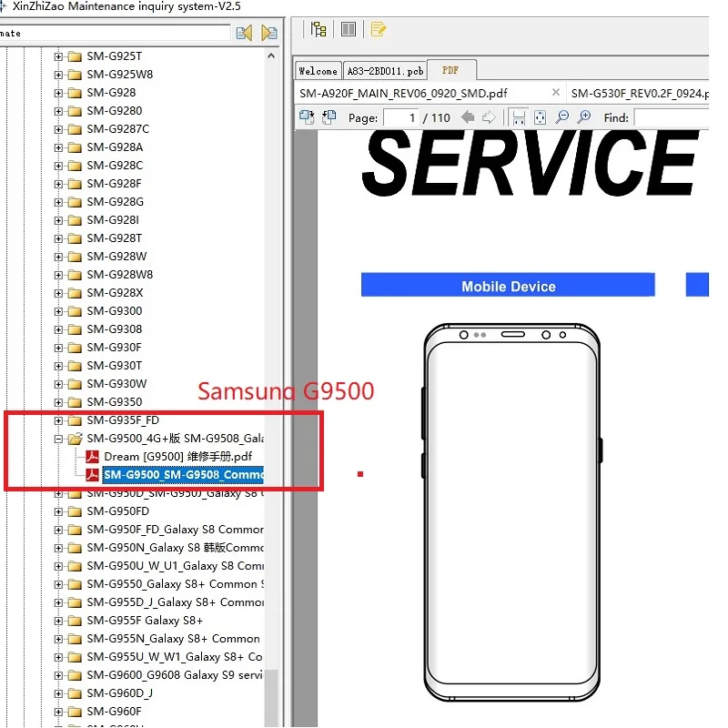Select the SM-G928W8 folder
Image resolution: width=728 pixels, height=728 pixels.
(120, 275)
